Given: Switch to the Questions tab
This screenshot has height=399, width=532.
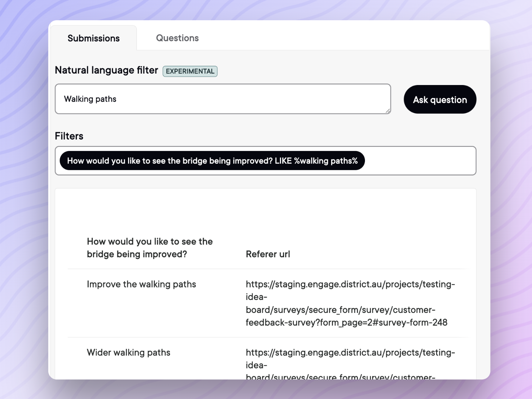Looking at the screenshot, I should click(177, 38).
